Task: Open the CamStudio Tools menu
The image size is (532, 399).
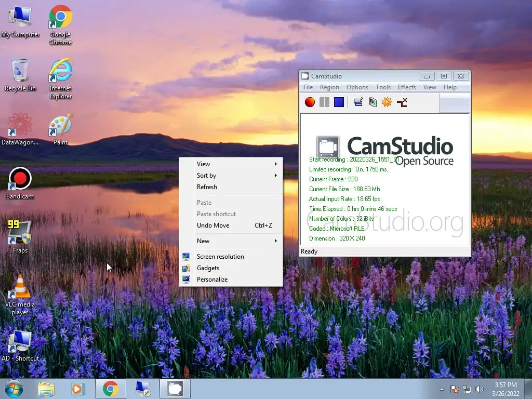Action: (x=383, y=87)
